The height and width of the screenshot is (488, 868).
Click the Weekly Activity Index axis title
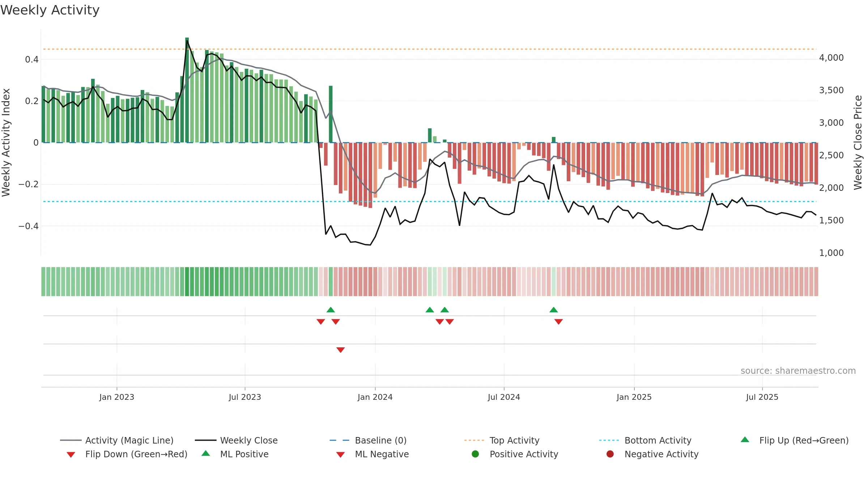[x=6, y=142]
